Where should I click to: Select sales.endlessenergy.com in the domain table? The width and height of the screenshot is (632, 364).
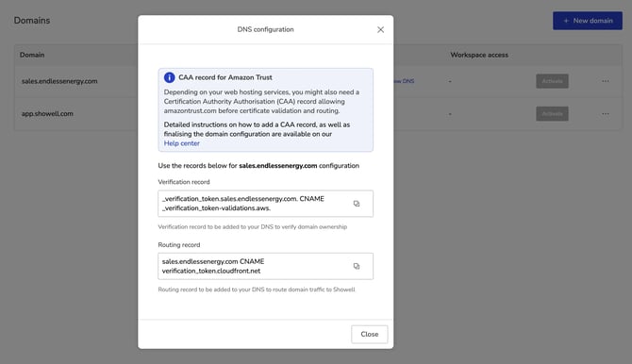tap(59, 81)
